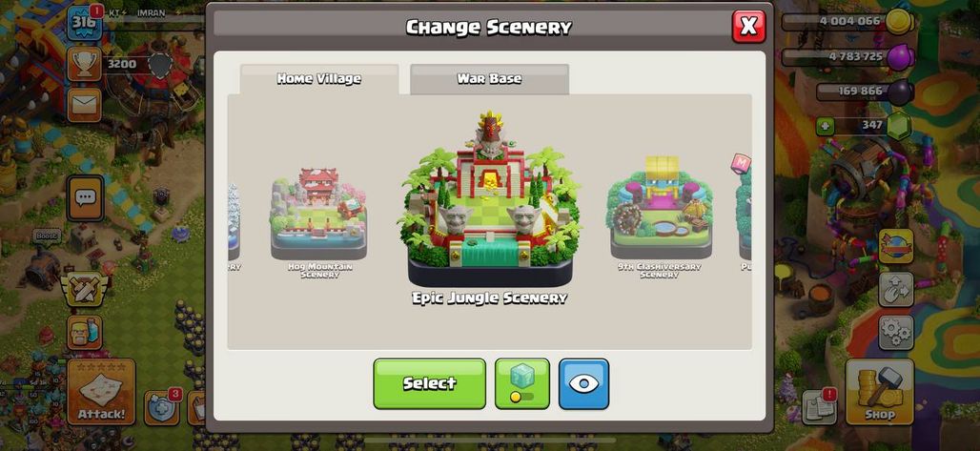Tap the level 316 experience badge
The image size is (980, 451).
coord(84,23)
